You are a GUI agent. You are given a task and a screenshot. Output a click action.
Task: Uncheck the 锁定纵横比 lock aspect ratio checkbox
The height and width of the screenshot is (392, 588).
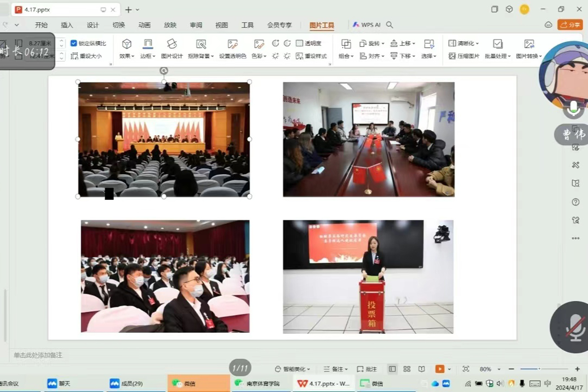(x=74, y=43)
